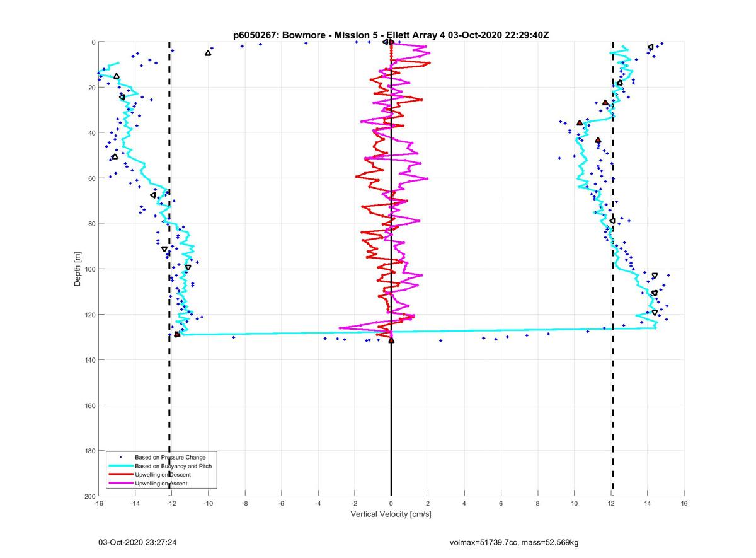Click the y-axis tick label '180'
Viewport: 756px width, 558px height.
(89, 451)
